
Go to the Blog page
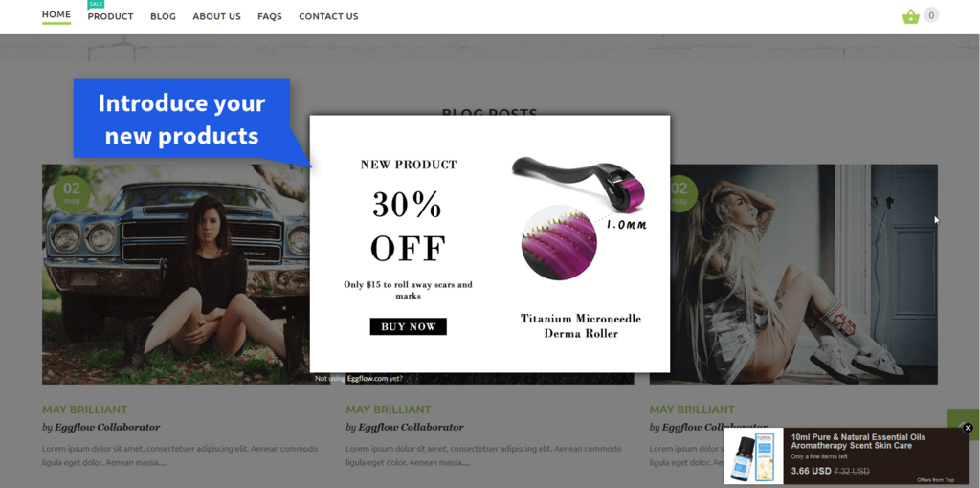click(163, 17)
